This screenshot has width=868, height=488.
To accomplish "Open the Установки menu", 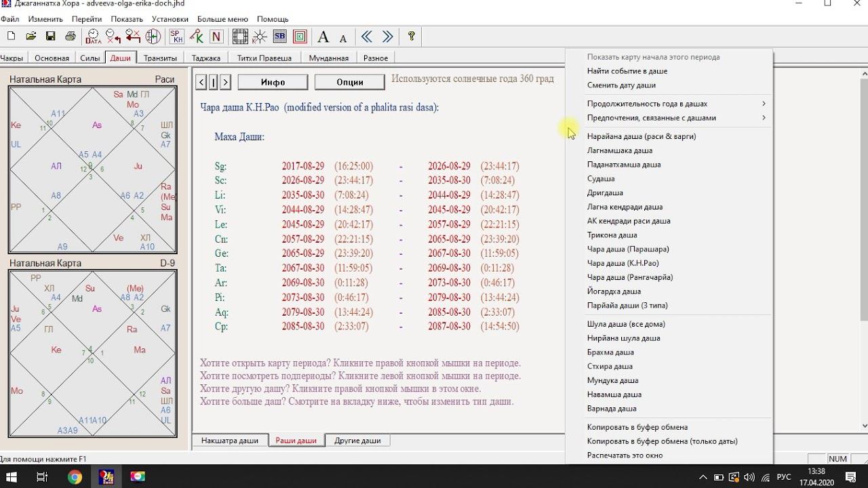I will coord(170,19).
